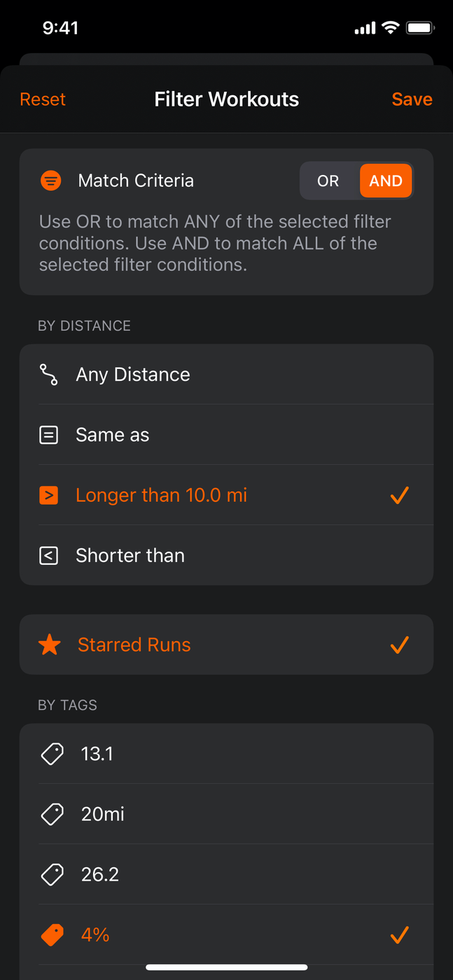Choose the Shorter than distance filter
Viewport: 453px width, 980px height.
130,556
